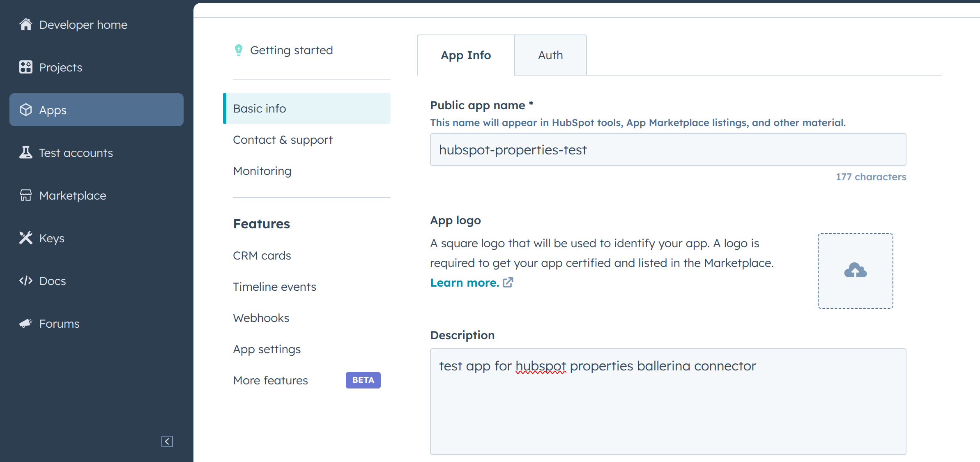The image size is (980, 462).
Task: Click into the Description text area
Action: click(667, 401)
